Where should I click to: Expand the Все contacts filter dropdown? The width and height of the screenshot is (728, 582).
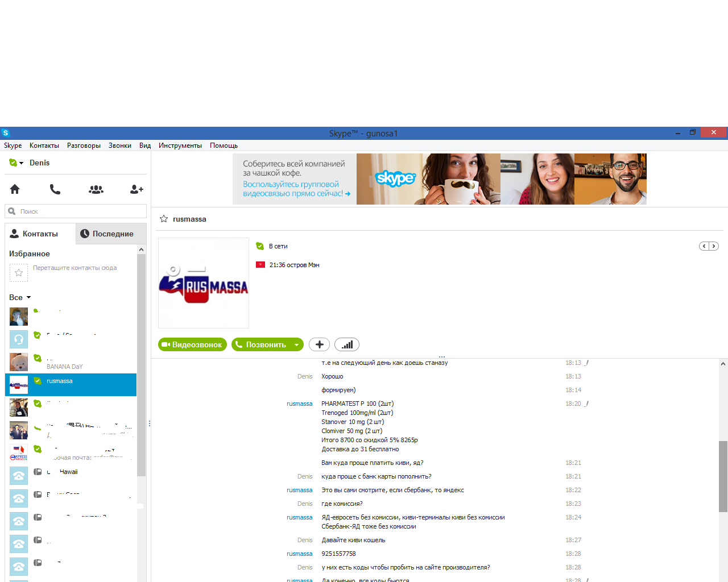(20, 297)
